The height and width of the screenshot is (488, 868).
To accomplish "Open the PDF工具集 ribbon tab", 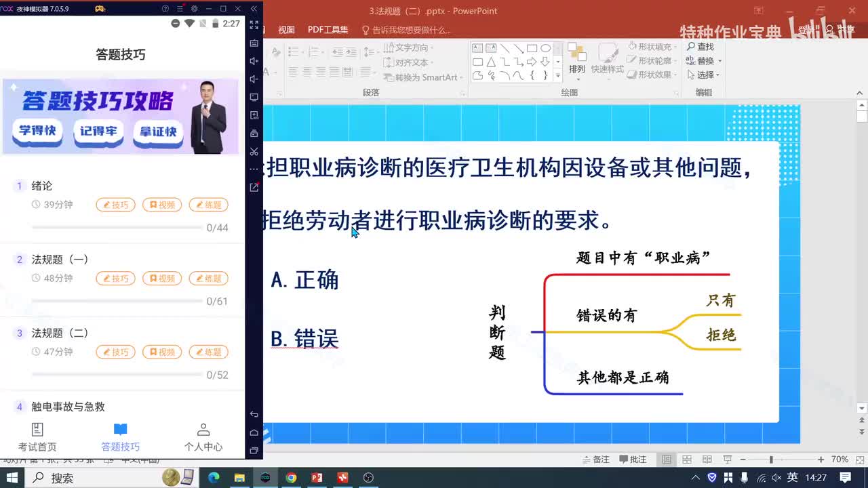I will pos(328,30).
